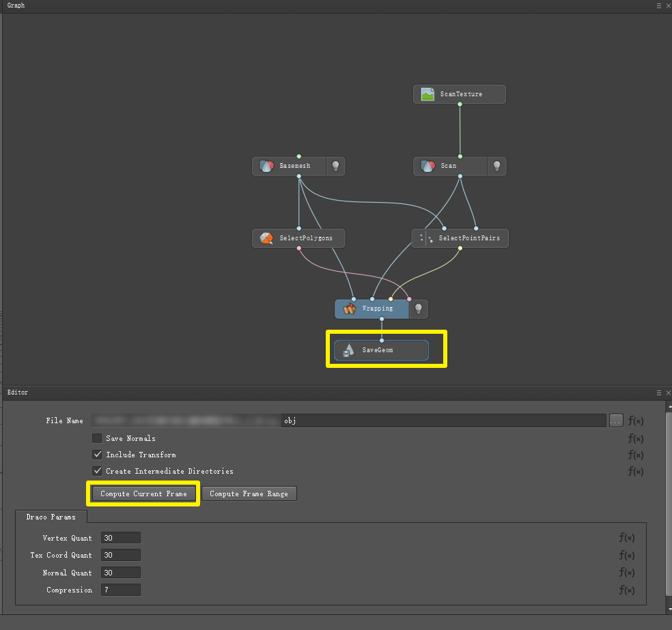The width and height of the screenshot is (672, 630).
Task: Click the SelectPolygons node icon
Action: coord(266,238)
